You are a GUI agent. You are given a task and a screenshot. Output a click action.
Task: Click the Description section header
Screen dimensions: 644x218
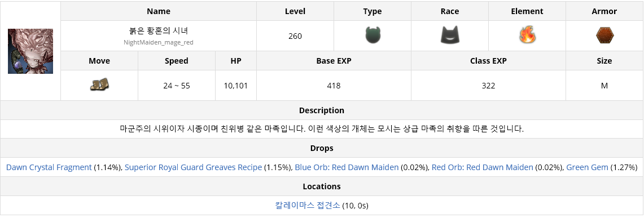(x=322, y=110)
